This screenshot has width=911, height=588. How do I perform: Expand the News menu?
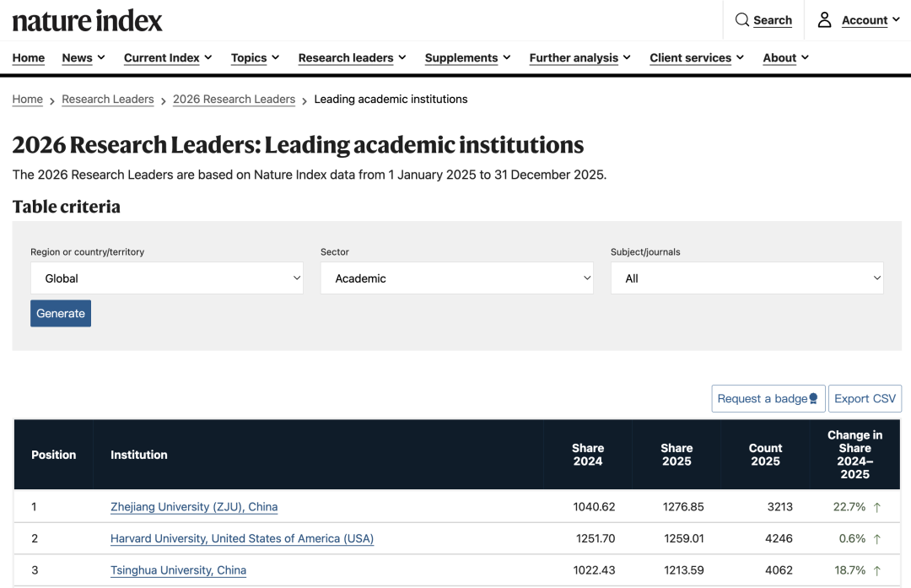pos(84,57)
